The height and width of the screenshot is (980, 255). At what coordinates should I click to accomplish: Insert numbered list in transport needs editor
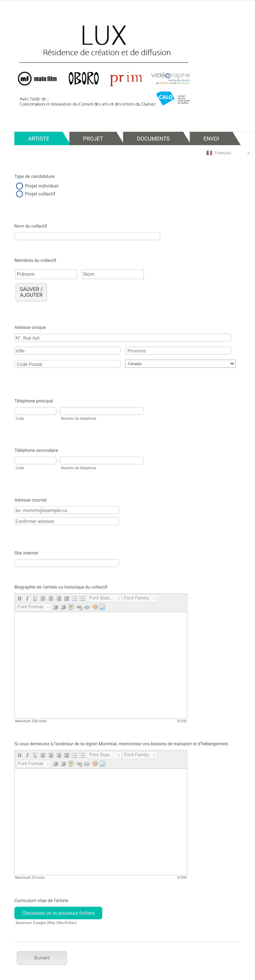click(74, 755)
